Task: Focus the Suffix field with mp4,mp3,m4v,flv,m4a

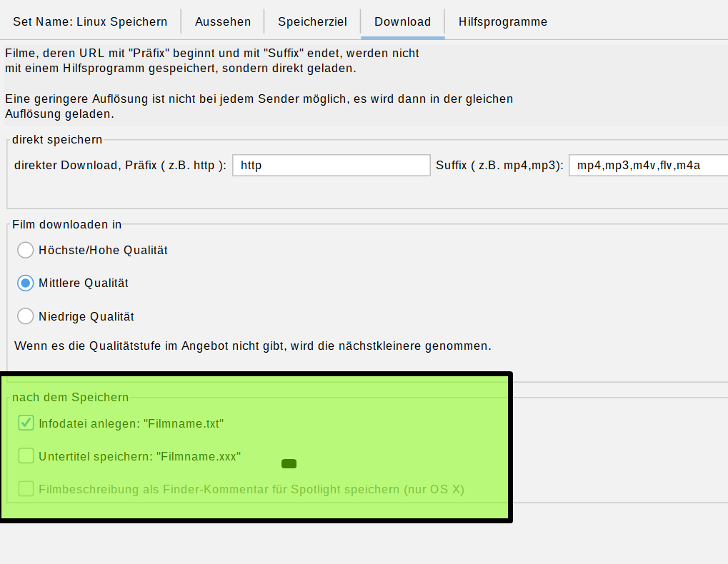Action: 647,166
